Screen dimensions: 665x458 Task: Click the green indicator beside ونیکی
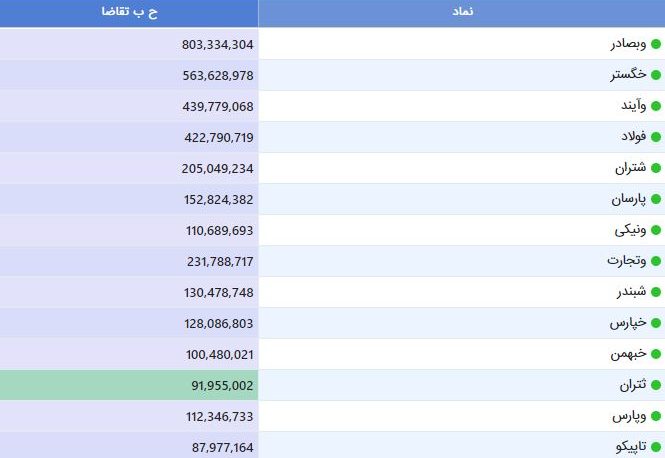[656, 230]
